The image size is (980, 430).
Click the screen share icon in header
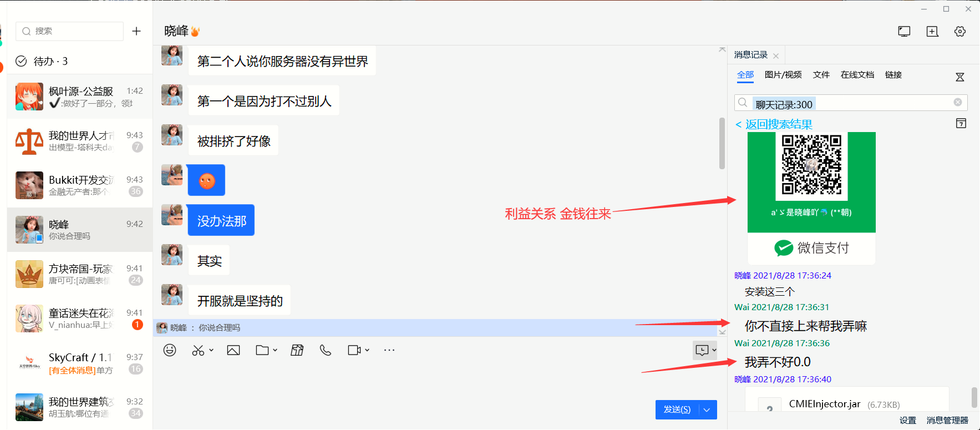point(904,32)
